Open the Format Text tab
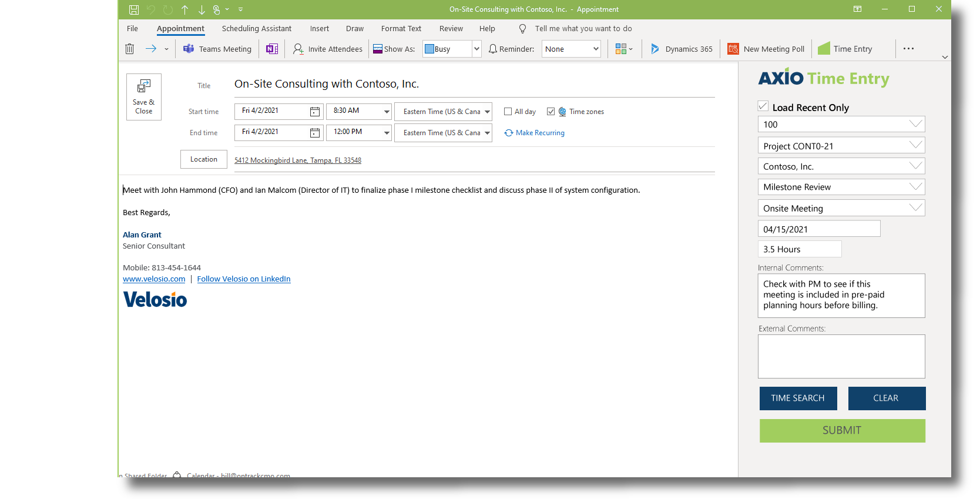 pyautogui.click(x=401, y=28)
